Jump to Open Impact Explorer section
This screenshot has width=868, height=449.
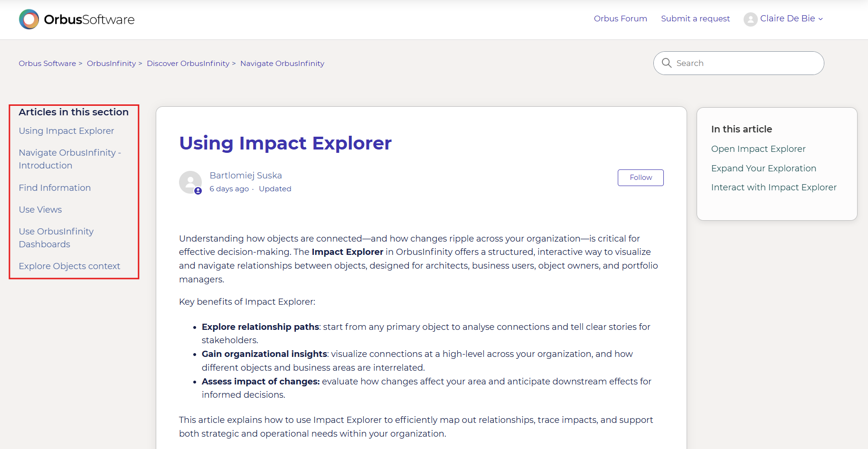point(758,149)
